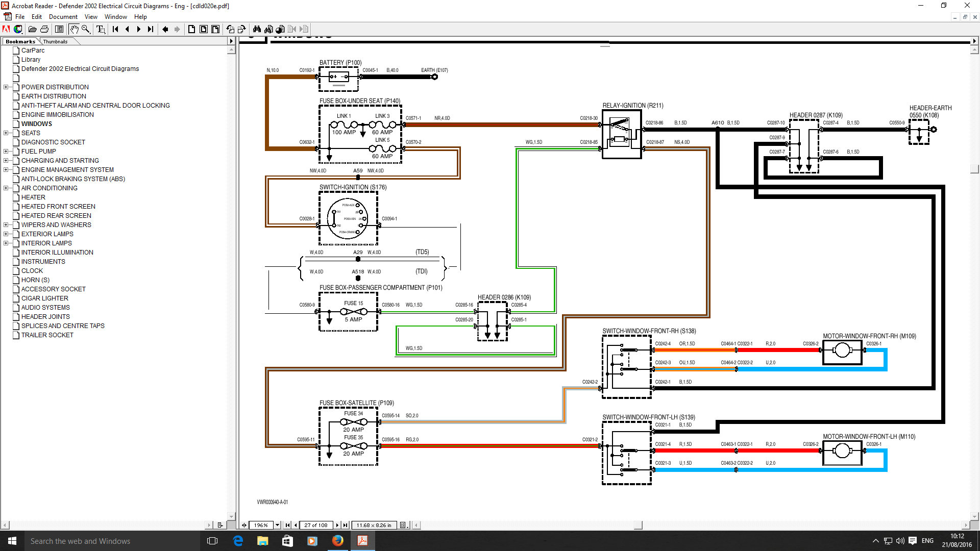Expand the WIPERS AND WASHERS bookmark
980x551 pixels.
coord(6,225)
